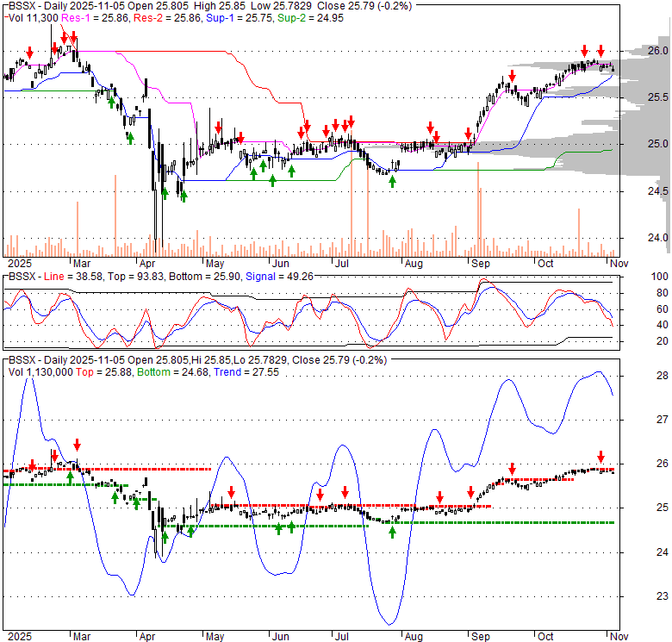Select the red down arrow in May on bottom chart
Viewport: 672px width, 642px height.
click(x=231, y=493)
